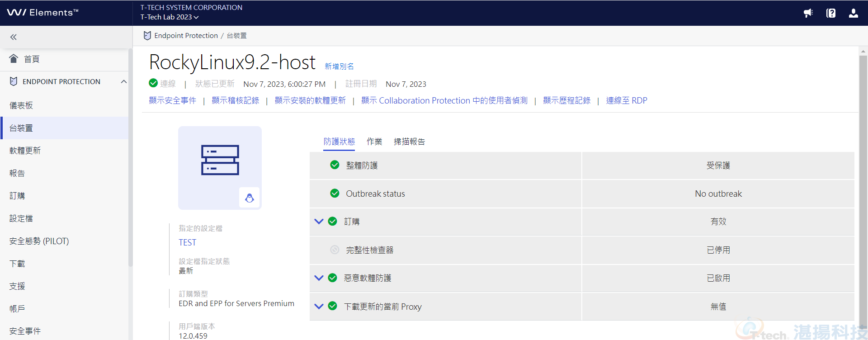868x340 pixels.
Task: Collapse the sidebar with double chevron
Action: pos(14,37)
